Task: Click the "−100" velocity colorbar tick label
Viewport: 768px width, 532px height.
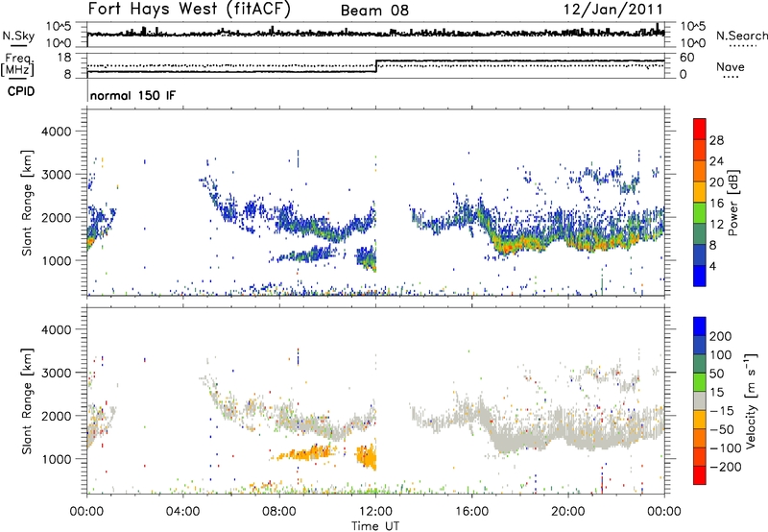Action: click(x=725, y=448)
